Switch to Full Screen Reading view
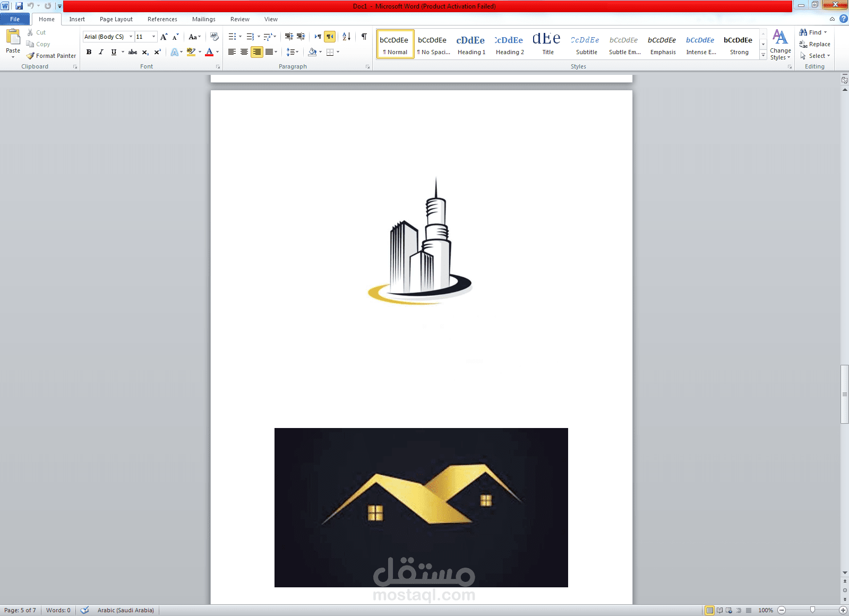Screen dimensions: 849x616 click(719, 610)
